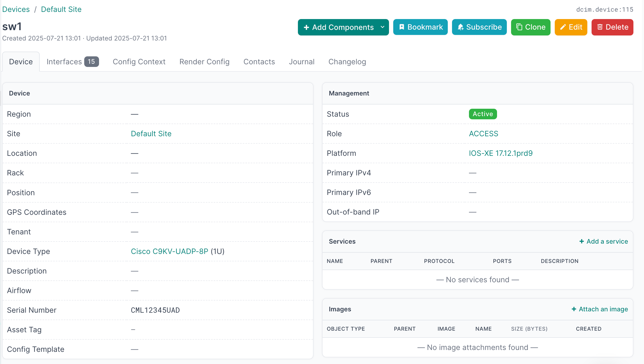Click the Active status badge
The image size is (644, 364).
[x=482, y=114]
